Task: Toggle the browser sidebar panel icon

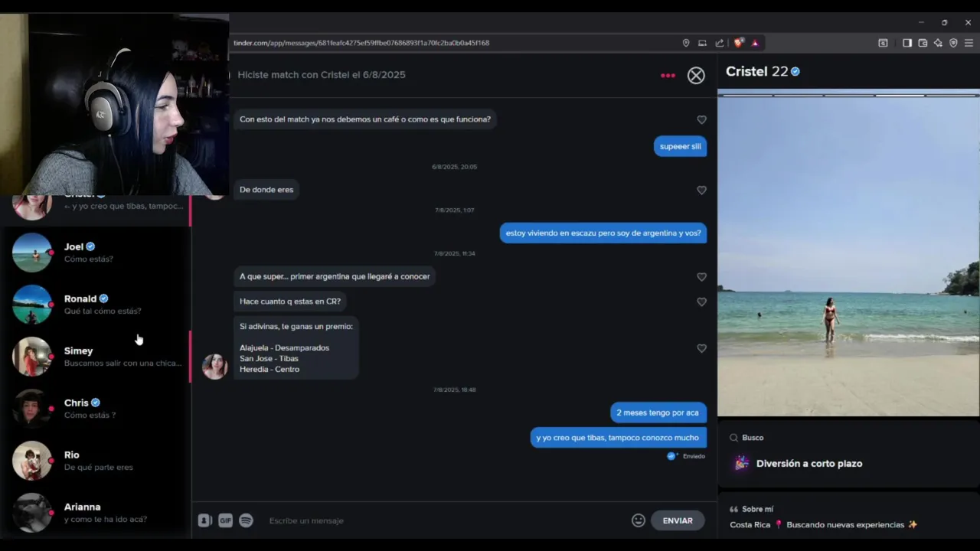Action: tap(907, 43)
